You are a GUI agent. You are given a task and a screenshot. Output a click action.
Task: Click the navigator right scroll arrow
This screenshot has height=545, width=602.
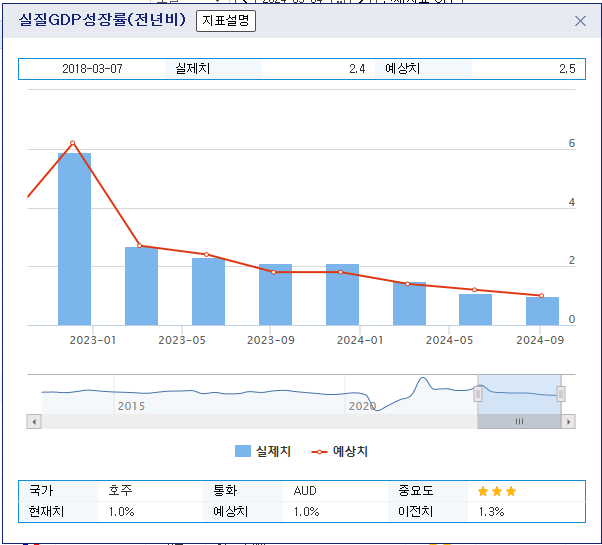[568, 422]
